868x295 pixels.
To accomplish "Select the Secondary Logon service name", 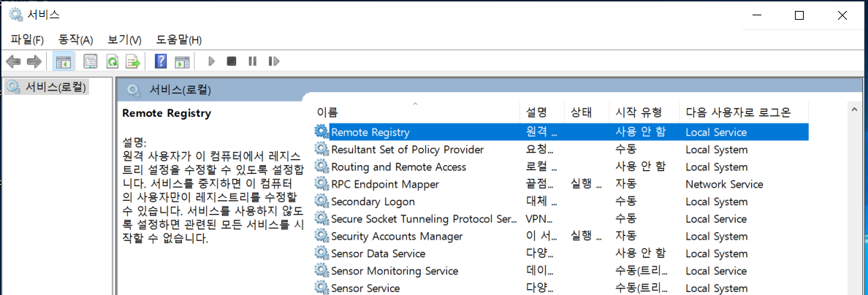I will pyautogui.click(x=373, y=202).
